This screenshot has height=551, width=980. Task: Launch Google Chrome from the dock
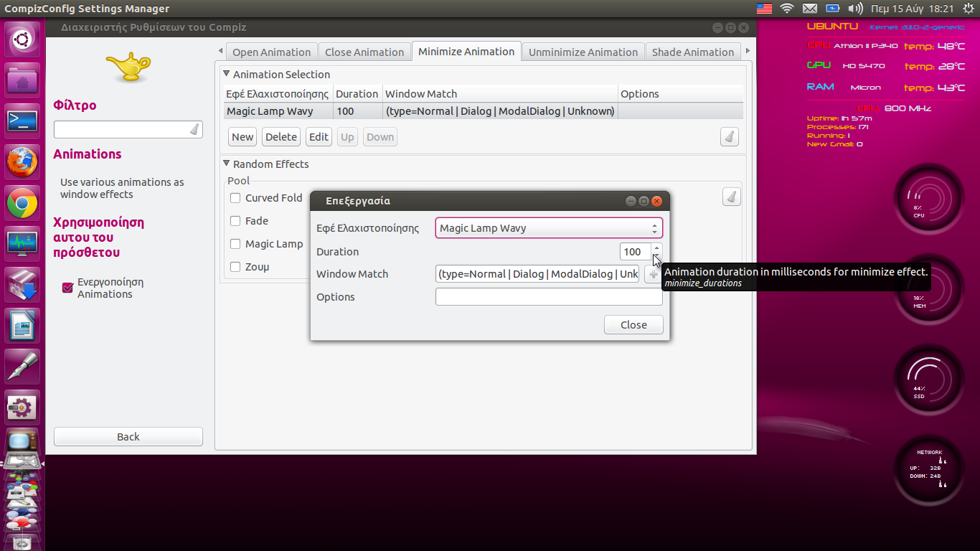click(22, 204)
